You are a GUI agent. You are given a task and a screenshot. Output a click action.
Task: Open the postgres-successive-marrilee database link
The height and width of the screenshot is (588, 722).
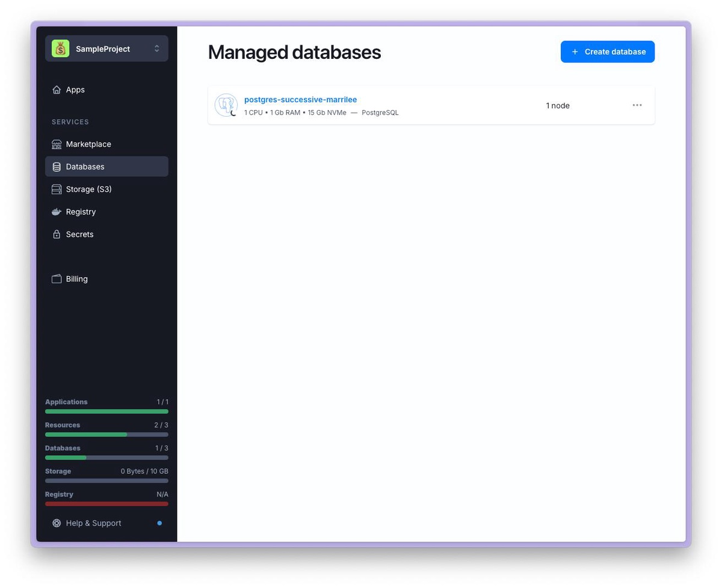[300, 100]
